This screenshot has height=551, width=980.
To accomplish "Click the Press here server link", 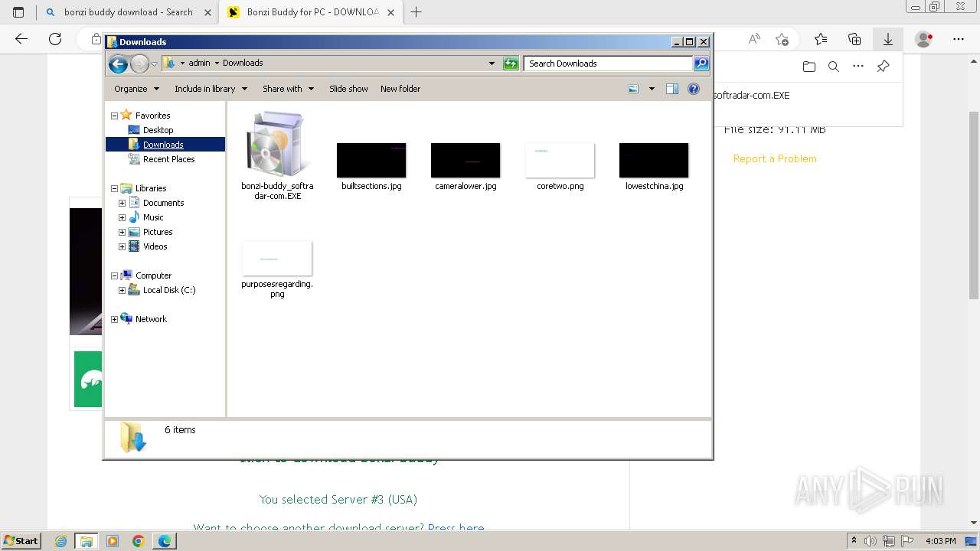I will click(456, 528).
